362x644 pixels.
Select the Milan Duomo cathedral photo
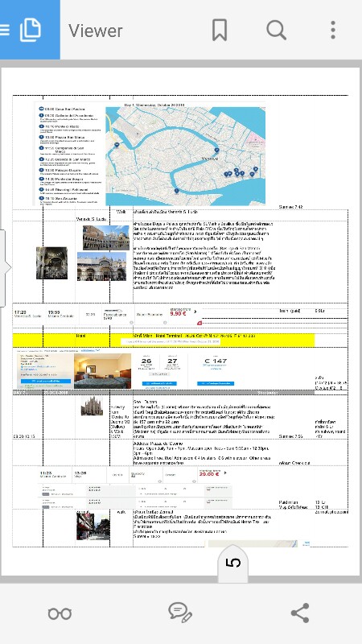[x=92, y=407]
